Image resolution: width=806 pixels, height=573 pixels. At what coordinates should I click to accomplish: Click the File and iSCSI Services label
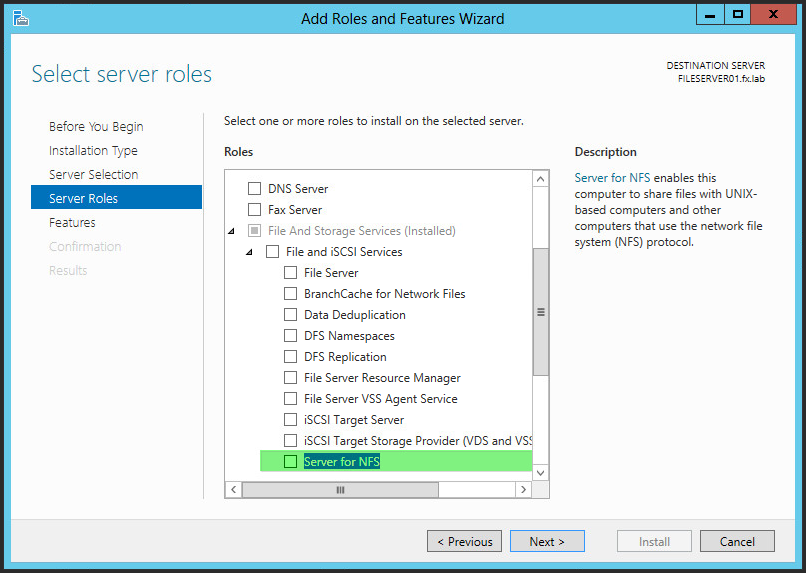[344, 252]
